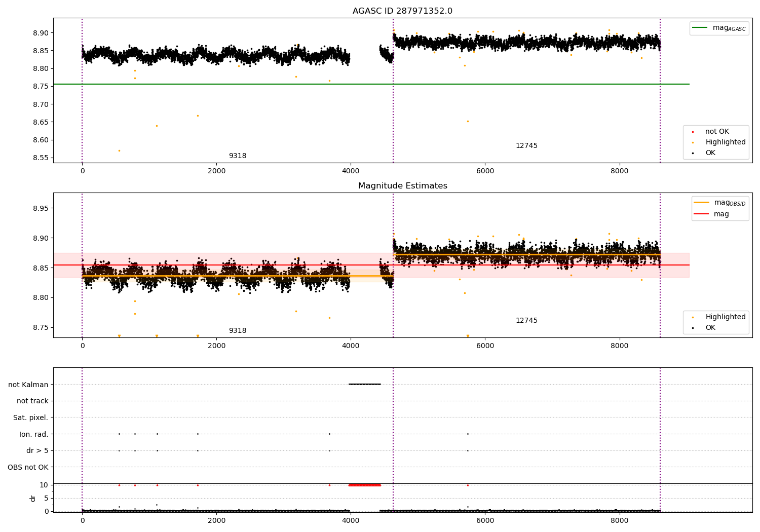Click obsid label 12745 in the top plot
This screenshot has height=532, width=760.
click(526, 145)
